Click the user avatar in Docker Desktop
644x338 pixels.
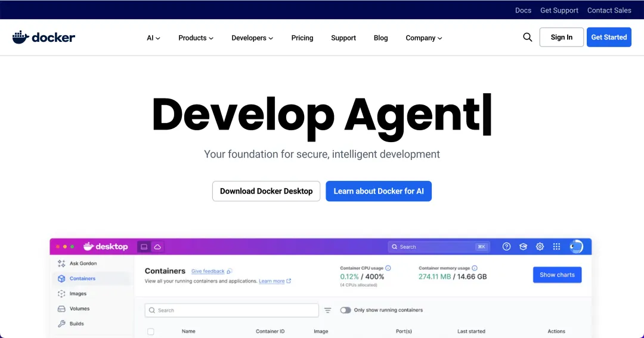point(576,246)
